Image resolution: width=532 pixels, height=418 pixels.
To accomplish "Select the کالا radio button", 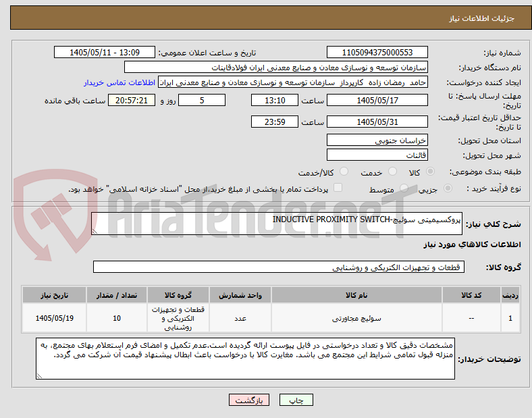I will click(x=430, y=172).
